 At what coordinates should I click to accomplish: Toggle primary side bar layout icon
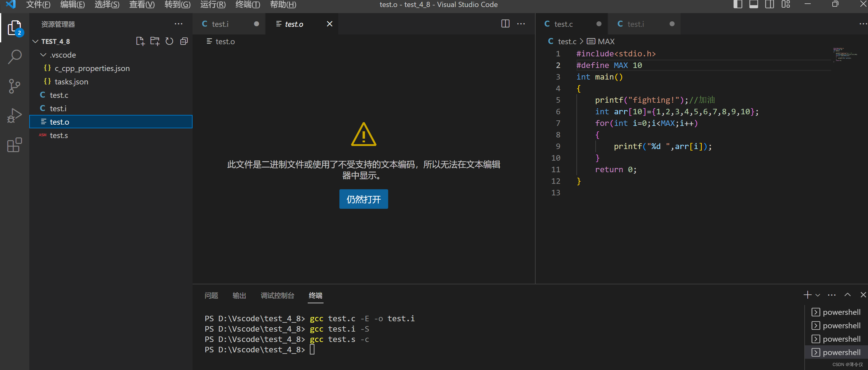(x=738, y=4)
